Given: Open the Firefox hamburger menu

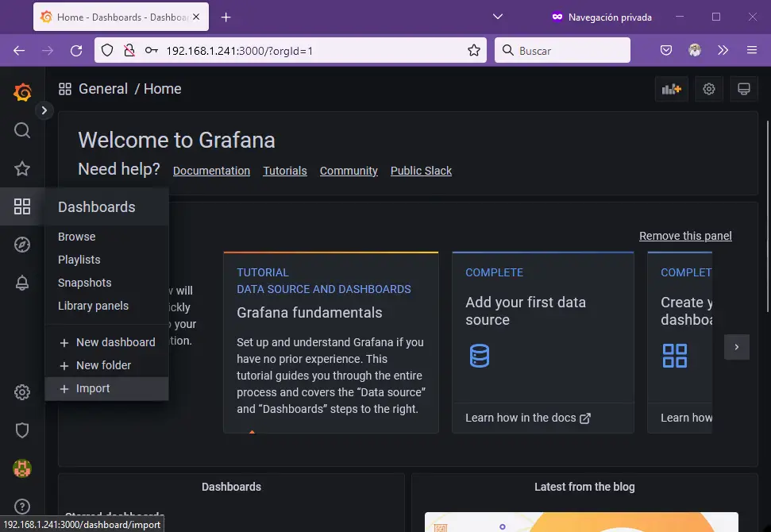Looking at the screenshot, I should 752,50.
